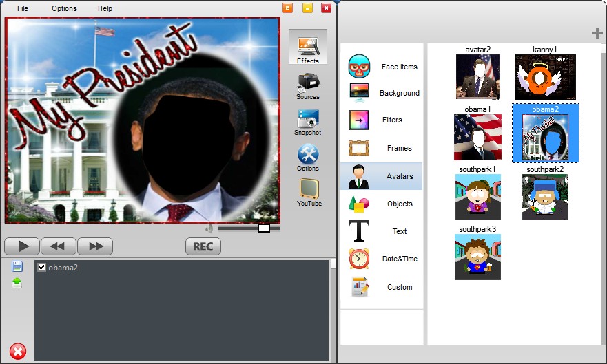The image size is (607, 364).
Task: Select the Background monitor icon
Action: click(x=359, y=93)
